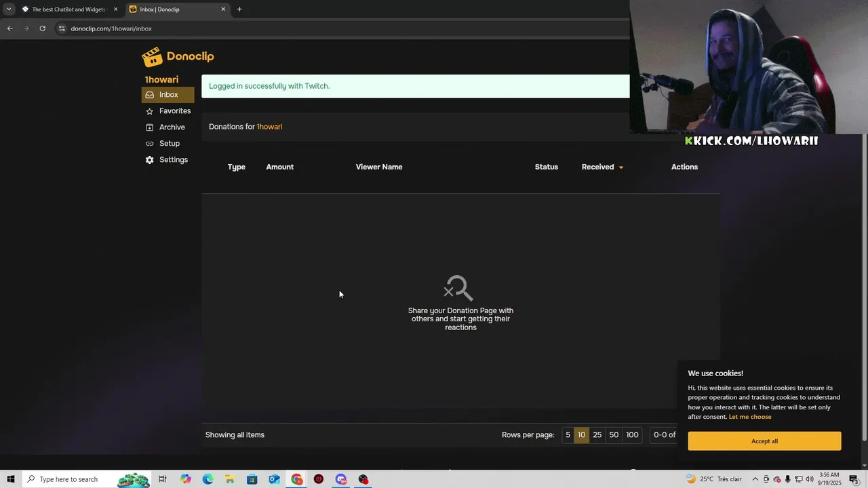Click the Viewer Name column header
868x488 pixels.
point(379,167)
